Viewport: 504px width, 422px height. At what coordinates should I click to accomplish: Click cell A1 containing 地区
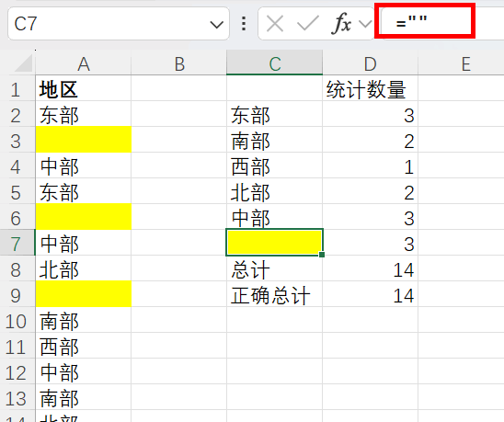84,88
